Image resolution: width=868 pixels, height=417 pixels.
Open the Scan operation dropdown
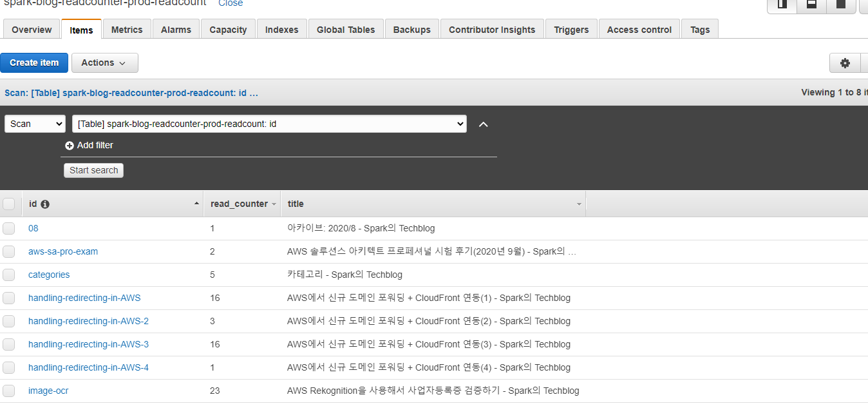(x=35, y=124)
